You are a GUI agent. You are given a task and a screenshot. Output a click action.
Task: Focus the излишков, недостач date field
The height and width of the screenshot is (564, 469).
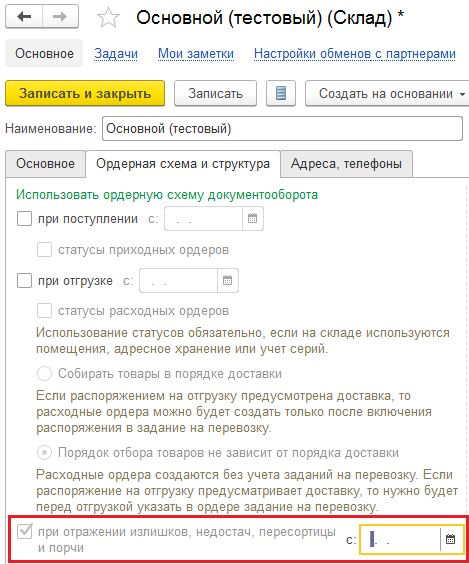(400, 539)
